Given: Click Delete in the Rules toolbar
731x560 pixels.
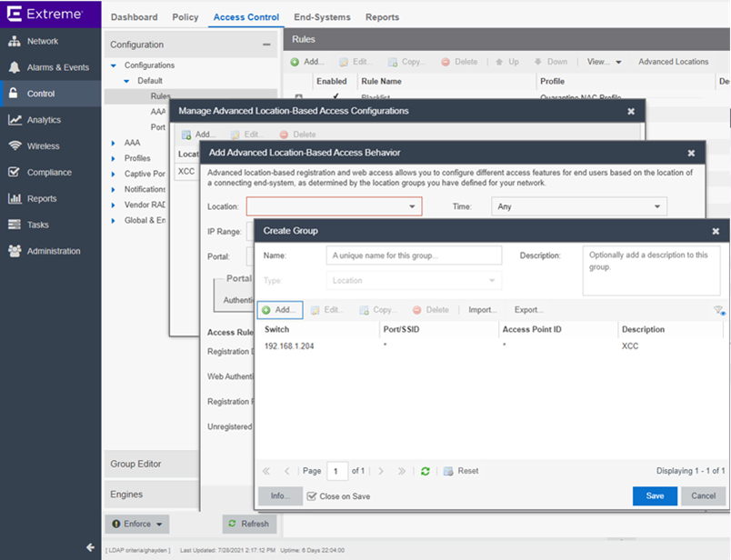Looking at the screenshot, I should [x=460, y=62].
